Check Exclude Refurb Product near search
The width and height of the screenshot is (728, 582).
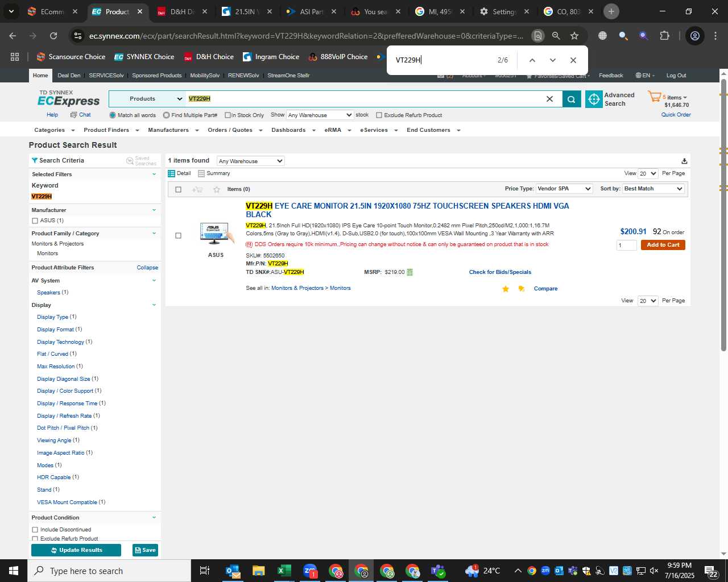pyautogui.click(x=379, y=115)
